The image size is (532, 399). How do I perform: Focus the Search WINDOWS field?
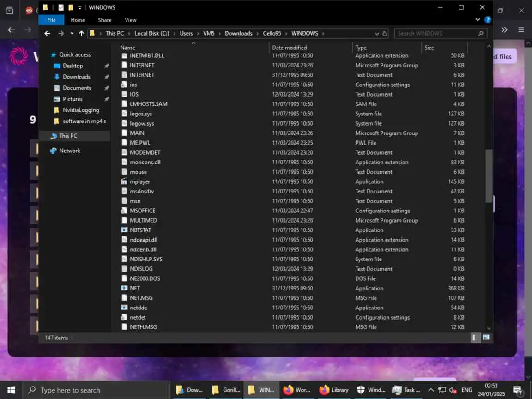pos(441,34)
